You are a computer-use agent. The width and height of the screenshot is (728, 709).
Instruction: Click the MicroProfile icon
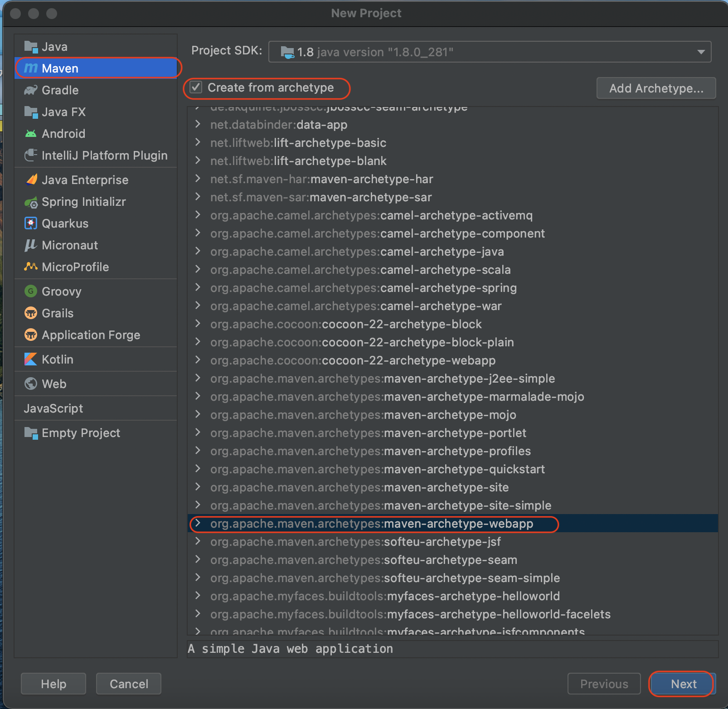coord(31,267)
